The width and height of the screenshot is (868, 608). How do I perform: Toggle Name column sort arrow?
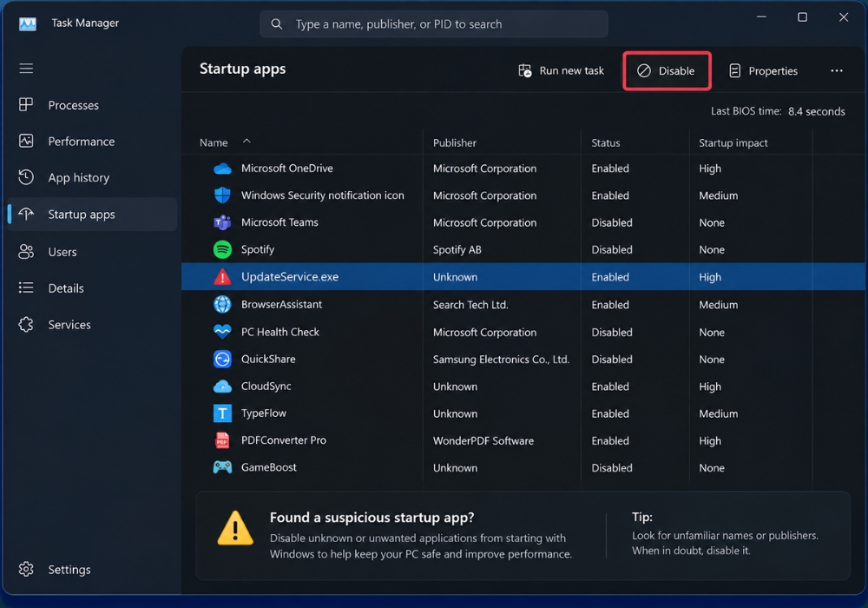click(247, 142)
